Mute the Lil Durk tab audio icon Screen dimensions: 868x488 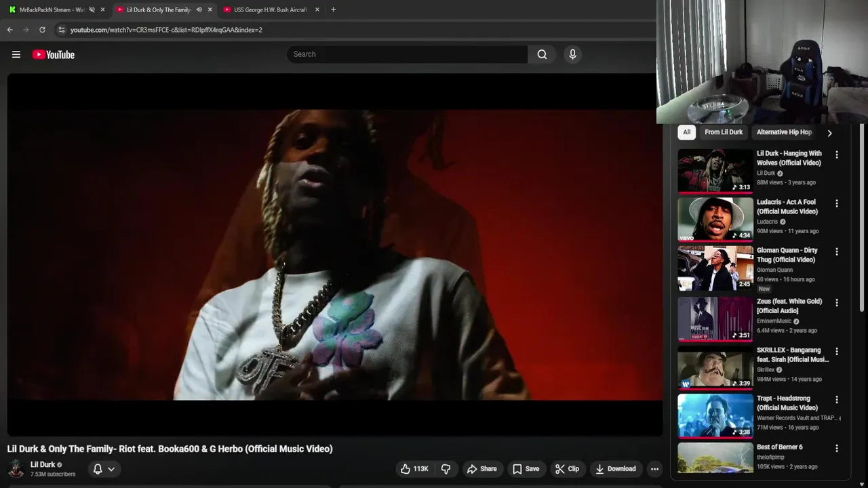point(199,9)
